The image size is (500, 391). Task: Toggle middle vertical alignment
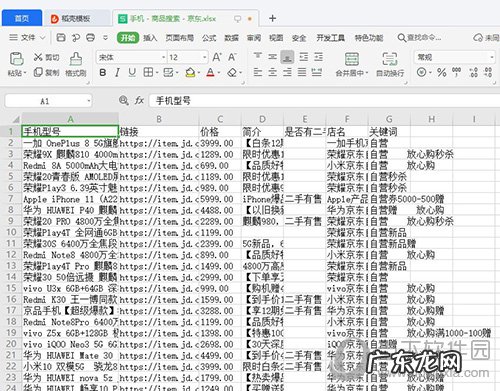click(x=272, y=57)
